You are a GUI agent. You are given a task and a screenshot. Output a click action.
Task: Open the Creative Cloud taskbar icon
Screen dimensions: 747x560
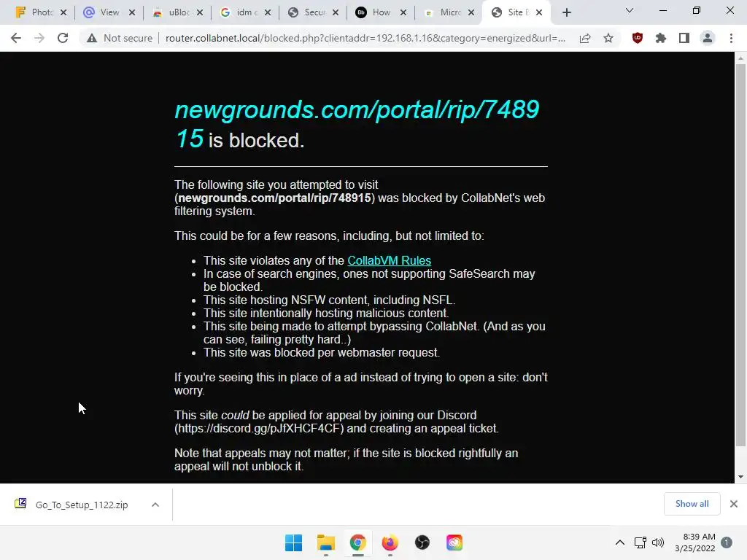coord(454,542)
